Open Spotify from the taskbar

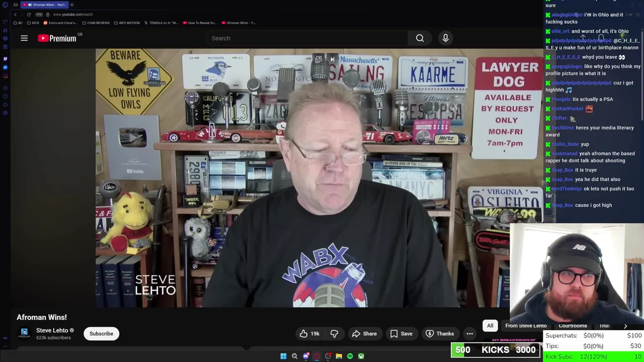350,356
